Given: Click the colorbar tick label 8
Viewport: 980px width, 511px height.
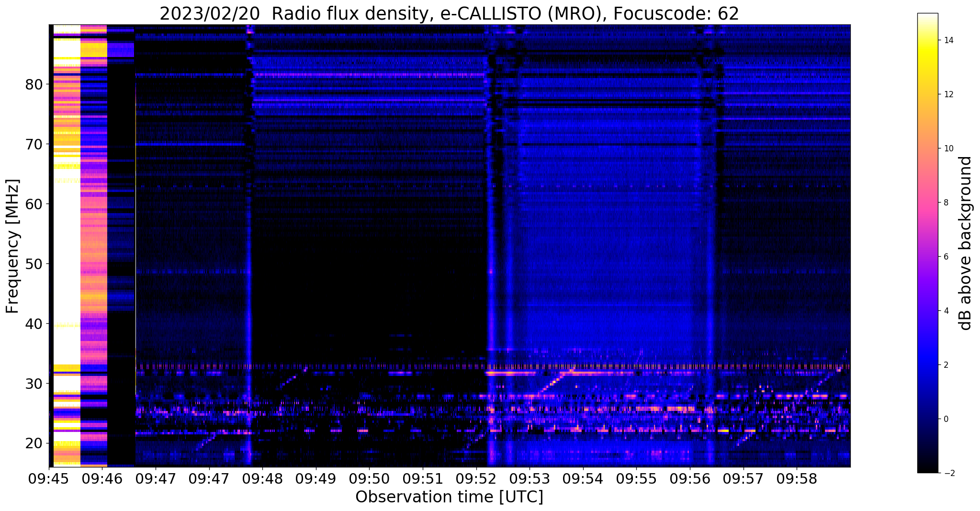Looking at the screenshot, I should click(946, 203).
